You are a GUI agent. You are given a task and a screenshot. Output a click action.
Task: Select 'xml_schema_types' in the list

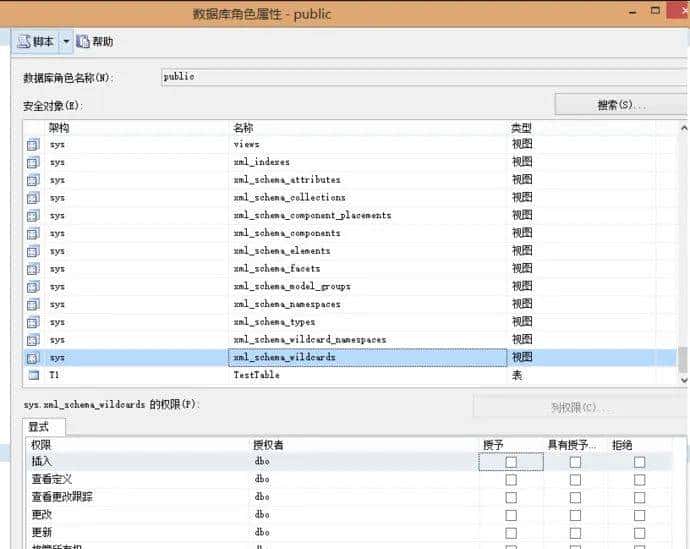point(274,322)
